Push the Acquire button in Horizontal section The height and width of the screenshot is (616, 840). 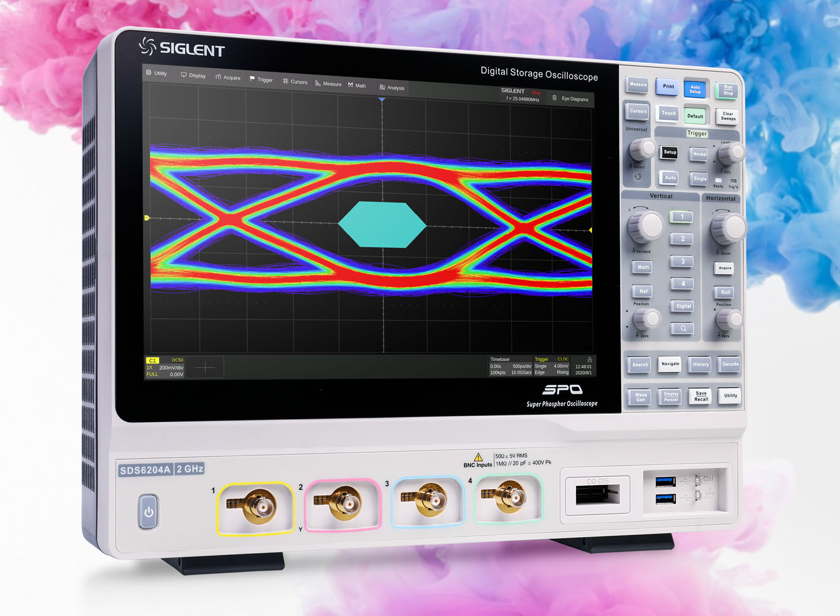coord(725,269)
